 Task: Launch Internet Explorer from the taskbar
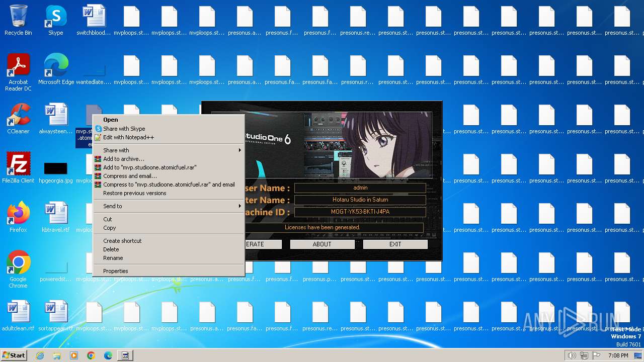coord(40,355)
